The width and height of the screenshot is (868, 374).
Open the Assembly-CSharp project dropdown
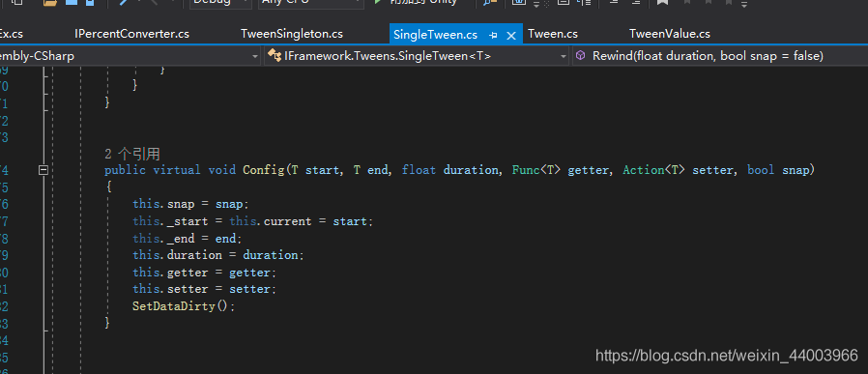(130, 56)
